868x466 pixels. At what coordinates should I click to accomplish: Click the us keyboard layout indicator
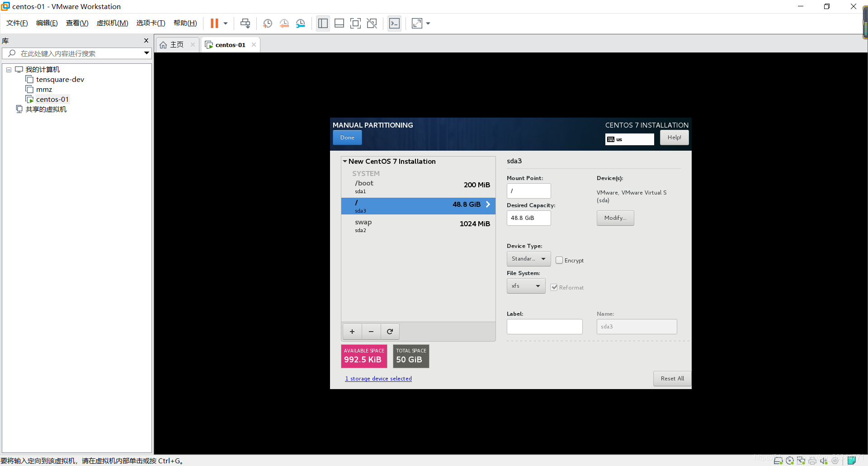tap(629, 139)
